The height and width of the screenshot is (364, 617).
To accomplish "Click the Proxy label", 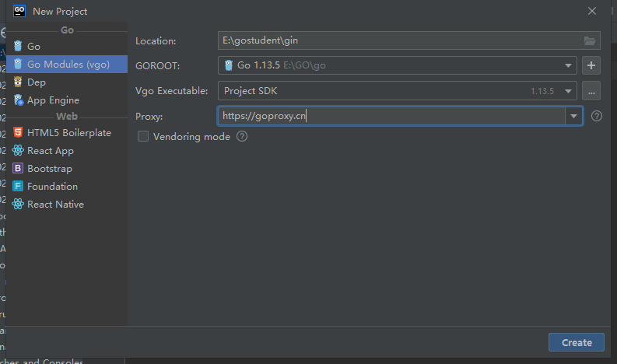I will 149,117.
